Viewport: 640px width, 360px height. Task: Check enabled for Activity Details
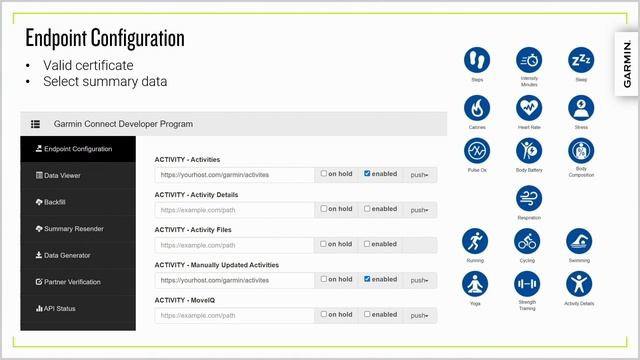(x=367, y=209)
